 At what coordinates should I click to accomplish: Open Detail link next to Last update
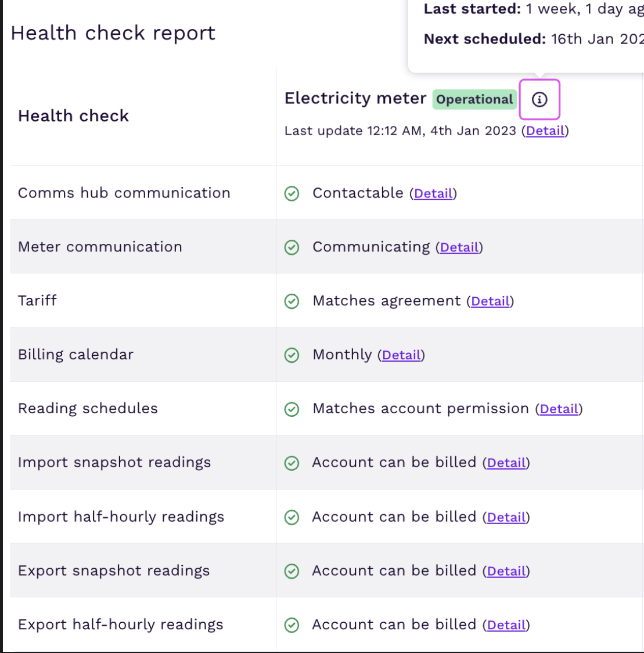pyautogui.click(x=545, y=131)
